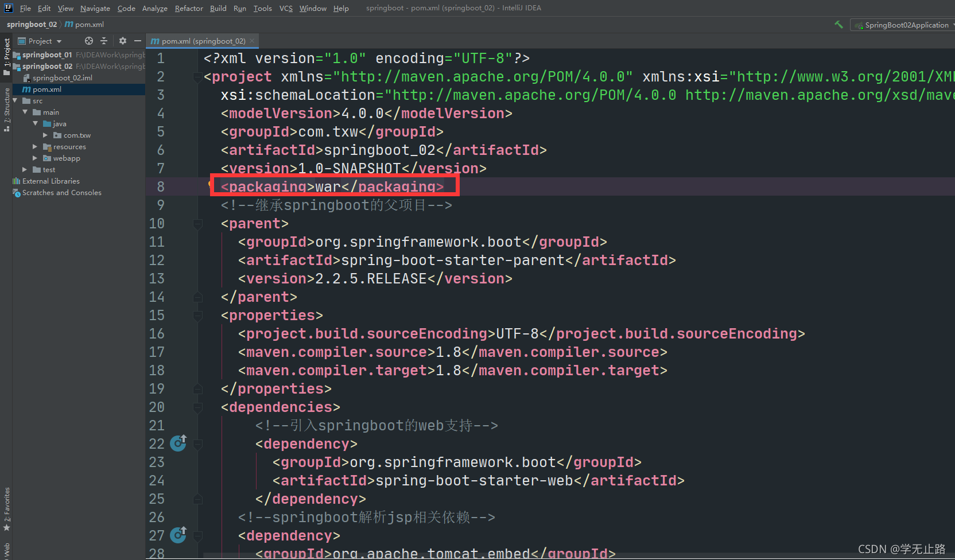Fold the properties block on line 15

198,315
